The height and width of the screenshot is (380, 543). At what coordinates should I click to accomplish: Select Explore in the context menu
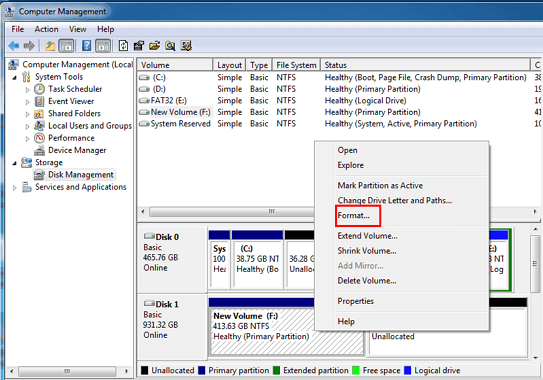pyautogui.click(x=350, y=165)
